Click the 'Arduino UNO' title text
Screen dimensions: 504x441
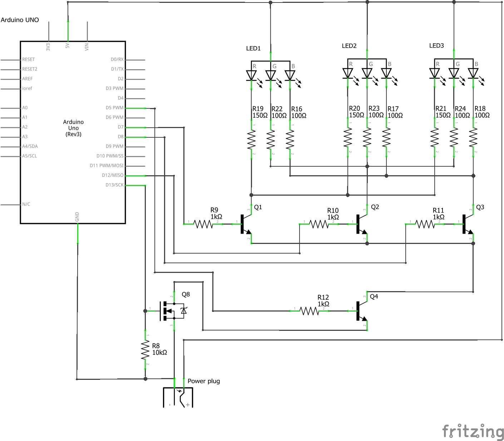(x=20, y=20)
